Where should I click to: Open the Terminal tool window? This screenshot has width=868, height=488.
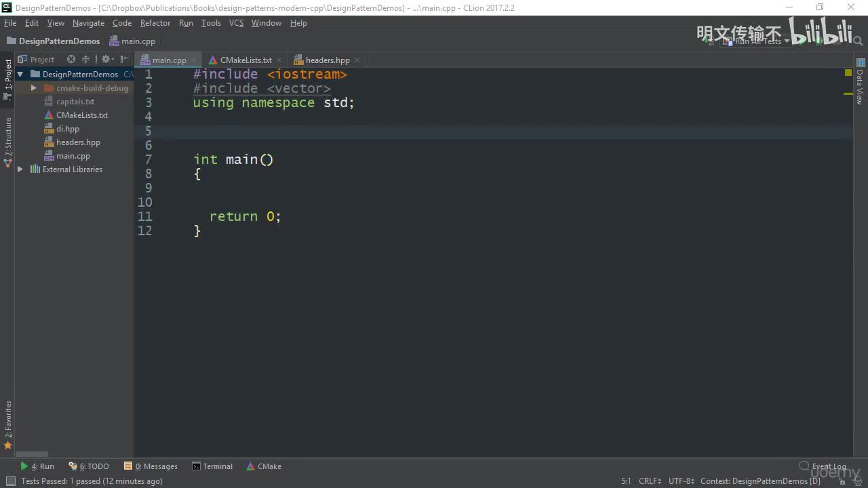point(212,466)
